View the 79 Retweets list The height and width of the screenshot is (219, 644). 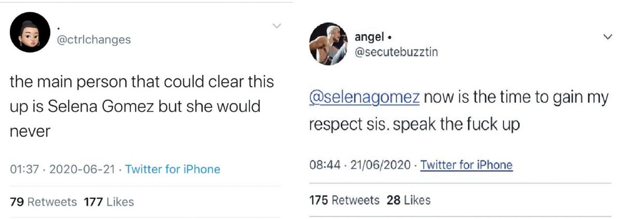tap(44, 202)
